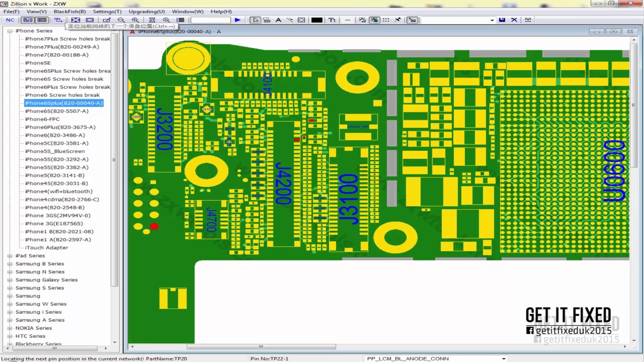Click the J4200 connector on the board
The height and width of the screenshot is (362, 644).
point(283,183)
